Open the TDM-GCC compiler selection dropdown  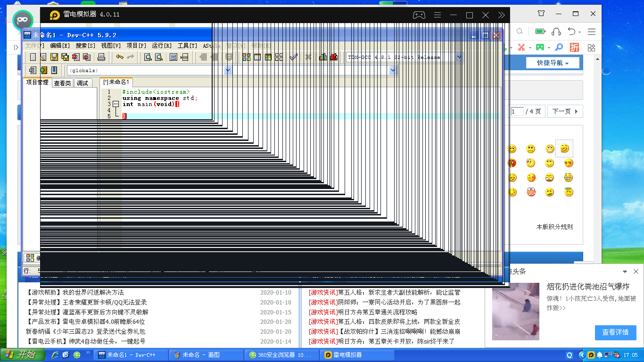tap(459, 57)
